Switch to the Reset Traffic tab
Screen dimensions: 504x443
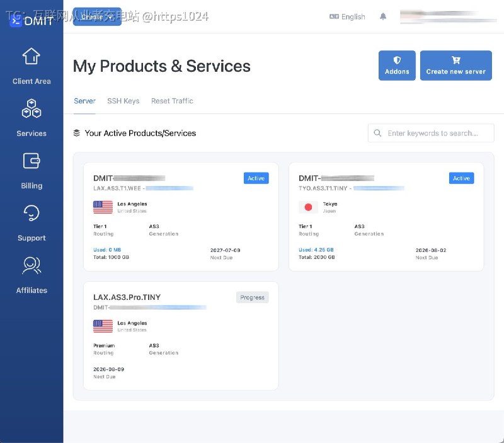172,101
